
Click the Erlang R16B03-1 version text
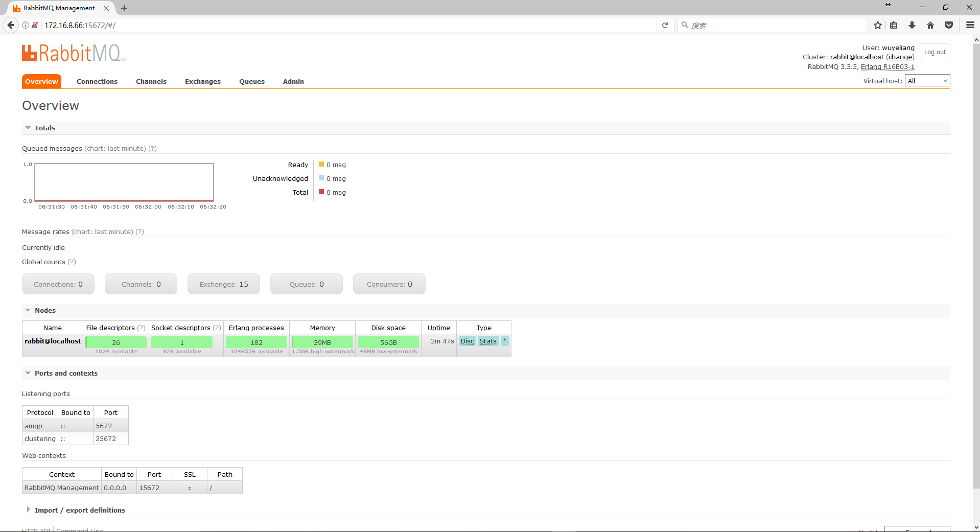pos(888,67)
